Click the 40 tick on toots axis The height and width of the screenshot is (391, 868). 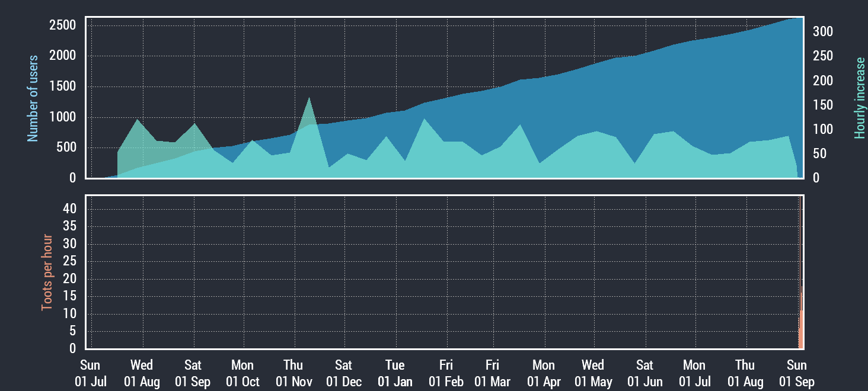point(69,209)
